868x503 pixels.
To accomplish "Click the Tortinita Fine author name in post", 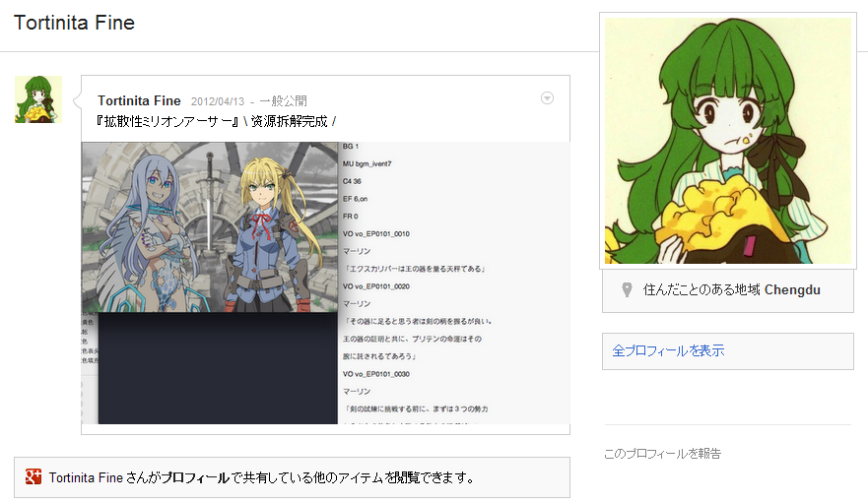I will point(139,100).
